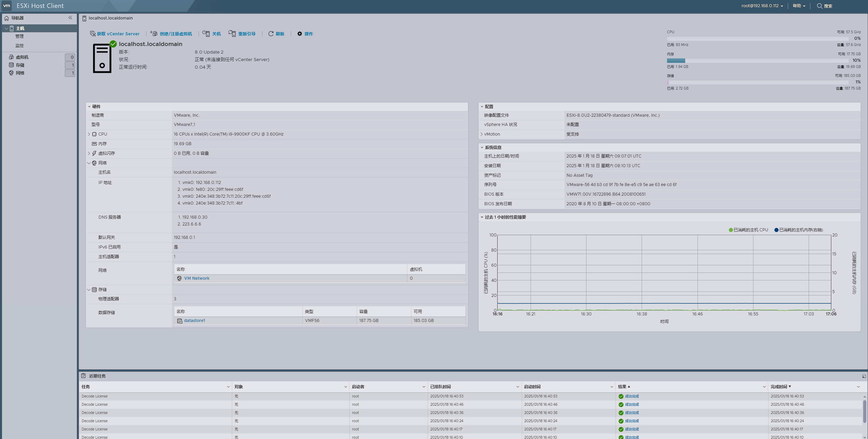Click the Create/Register VM icon
Viewport: 868px width, 439px height.
[154, 34]
